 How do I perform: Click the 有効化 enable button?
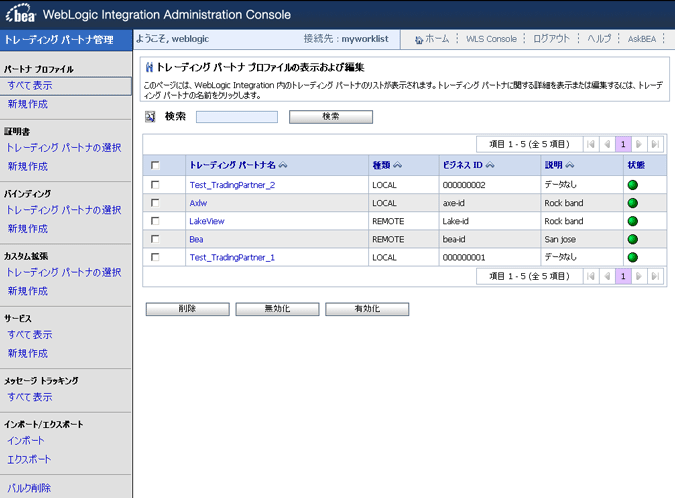point(367,309)
